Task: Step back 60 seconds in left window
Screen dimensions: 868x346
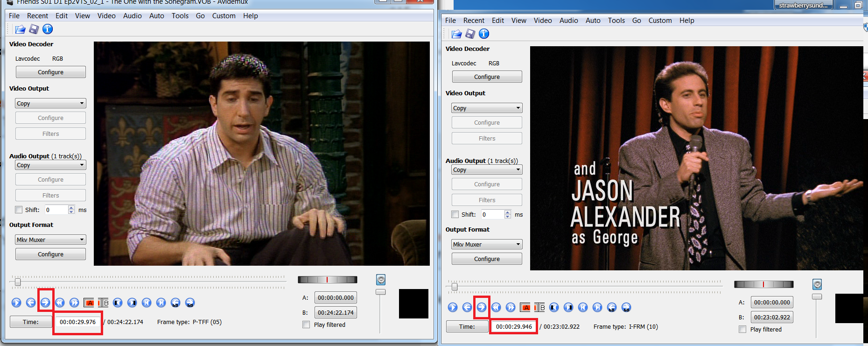Action: pyautogui.click(x=175, y=303)
